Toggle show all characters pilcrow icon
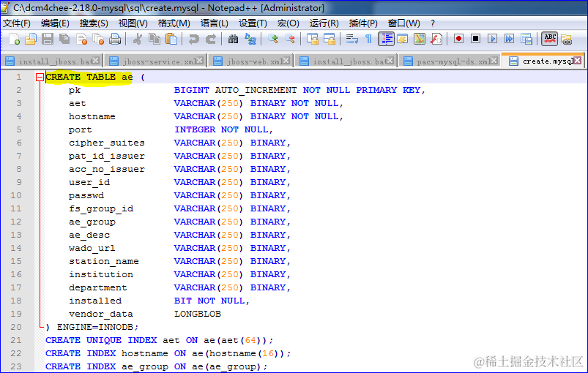Viewport: 588px width, 373px height. pyautogui.click(x=368, y=39)
